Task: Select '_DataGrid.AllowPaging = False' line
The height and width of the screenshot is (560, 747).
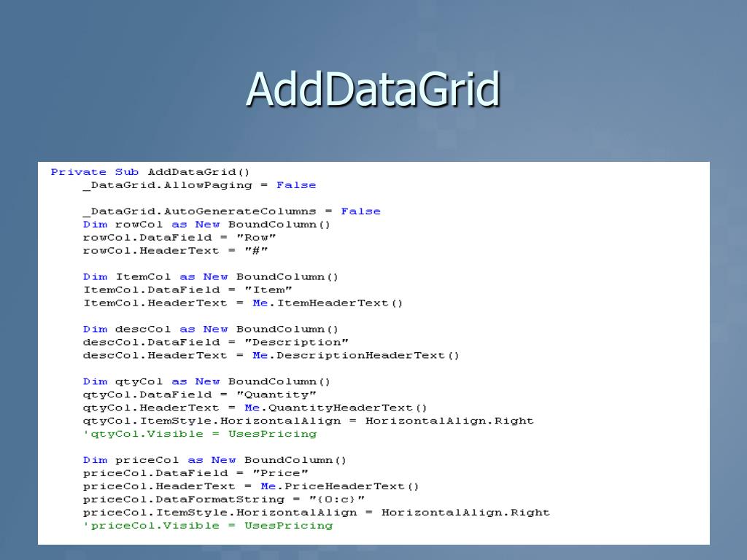Action: [199, 185]
